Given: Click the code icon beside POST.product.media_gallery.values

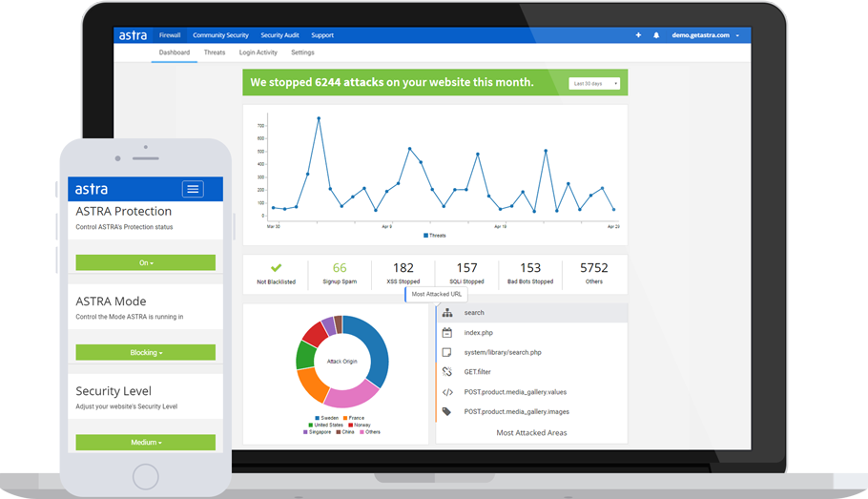Looking at the screenshot, I should [447, 392].
